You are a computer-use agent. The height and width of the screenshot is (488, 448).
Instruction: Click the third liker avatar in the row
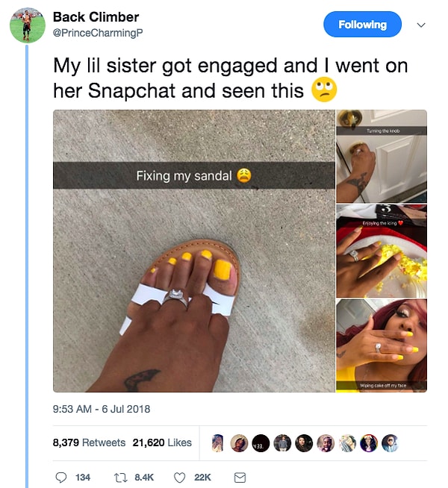[x=261, y=442]
